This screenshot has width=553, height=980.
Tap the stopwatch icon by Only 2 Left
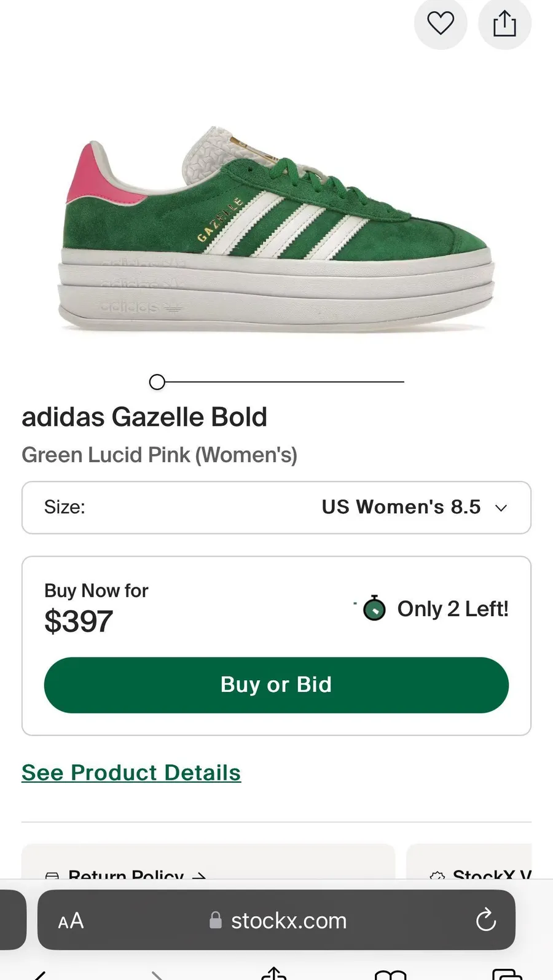pos(374,608)
